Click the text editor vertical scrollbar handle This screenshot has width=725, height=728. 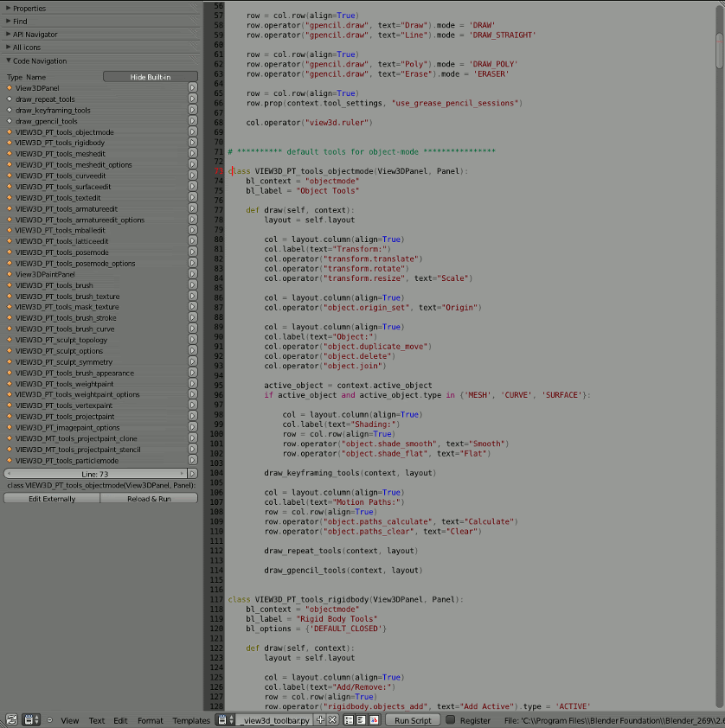tap(720, 51)
